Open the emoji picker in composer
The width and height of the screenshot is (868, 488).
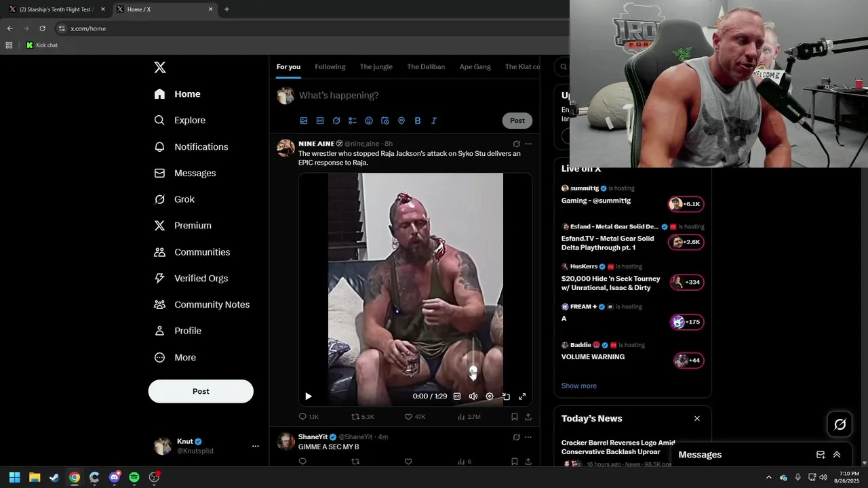[369, 121]
